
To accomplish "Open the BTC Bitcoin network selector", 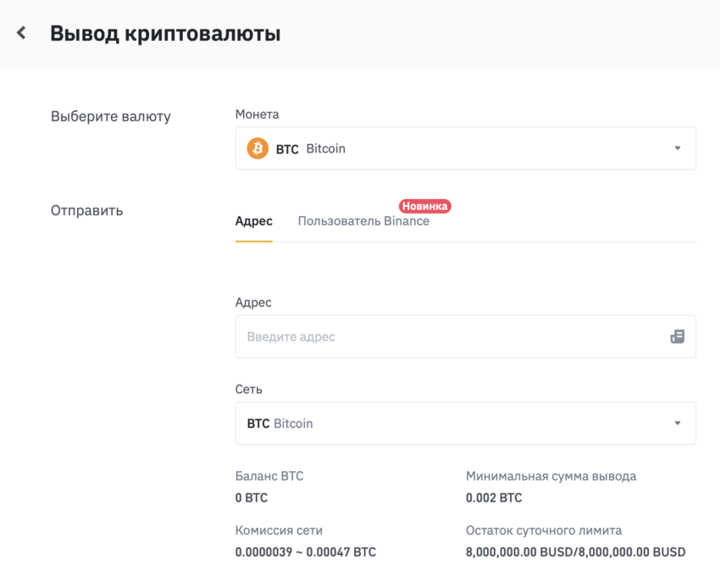I will pos(466,423).
